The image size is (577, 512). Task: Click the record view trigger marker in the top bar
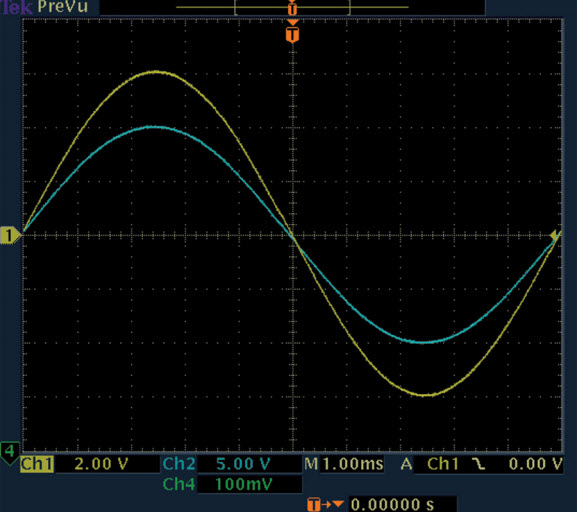click(292, 8)
